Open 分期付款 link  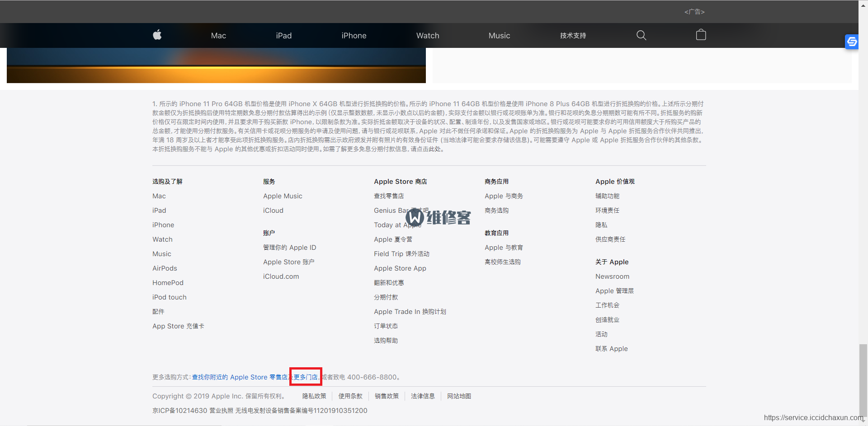coord(386,297)
